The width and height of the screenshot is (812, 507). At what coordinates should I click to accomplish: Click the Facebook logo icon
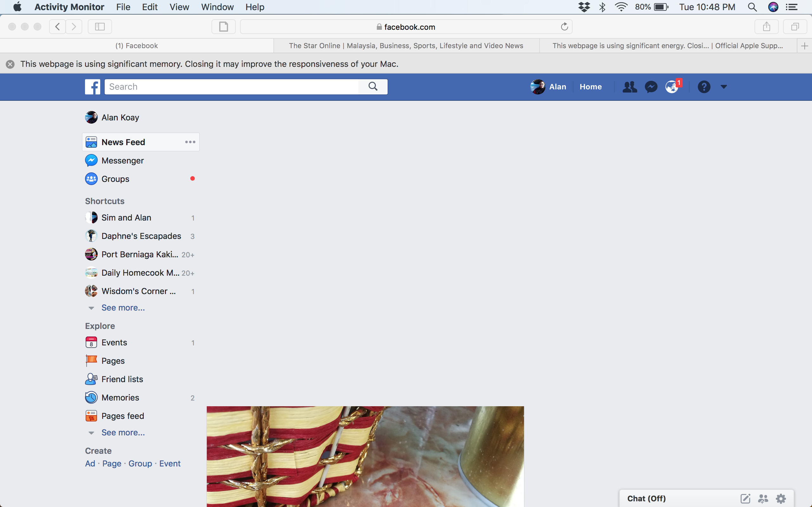point(92,87)
